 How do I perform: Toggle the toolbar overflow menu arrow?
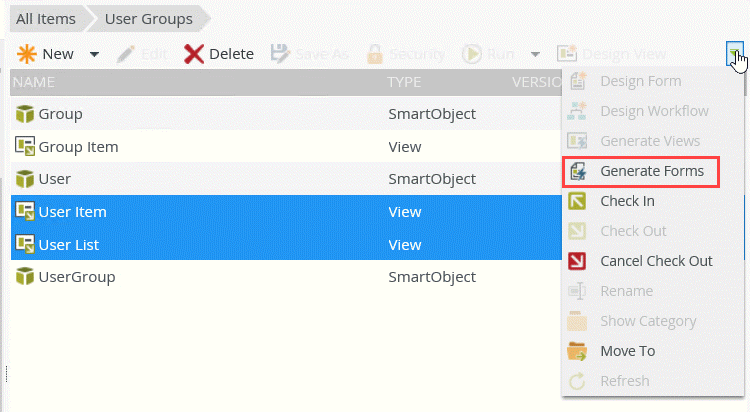tap(734, 53)
